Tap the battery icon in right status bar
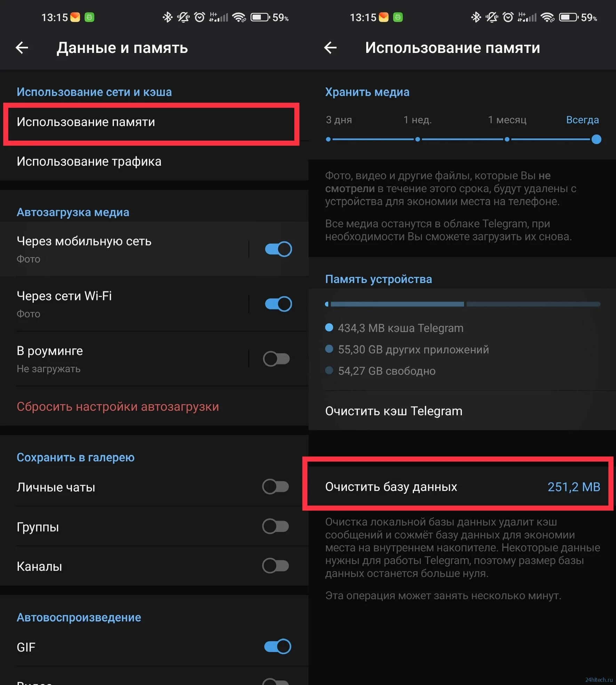Viewport: 616px width, 685px height. pyautogui.click(x=569, y=17)
